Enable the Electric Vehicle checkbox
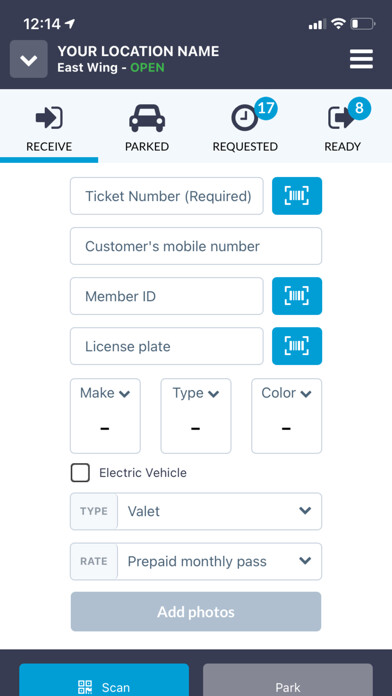The height and width of the screenshot is (696, 392). tap(80, 473)
